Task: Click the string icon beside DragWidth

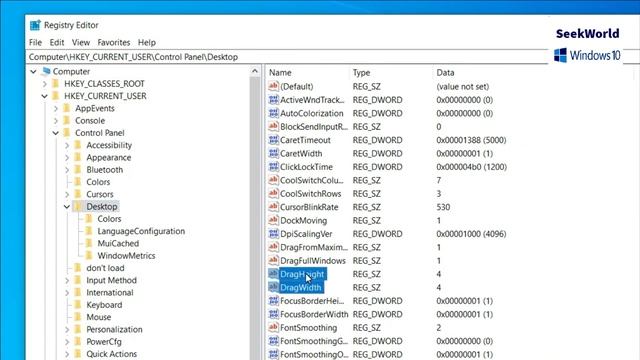Action: click(x=273, y=287)
